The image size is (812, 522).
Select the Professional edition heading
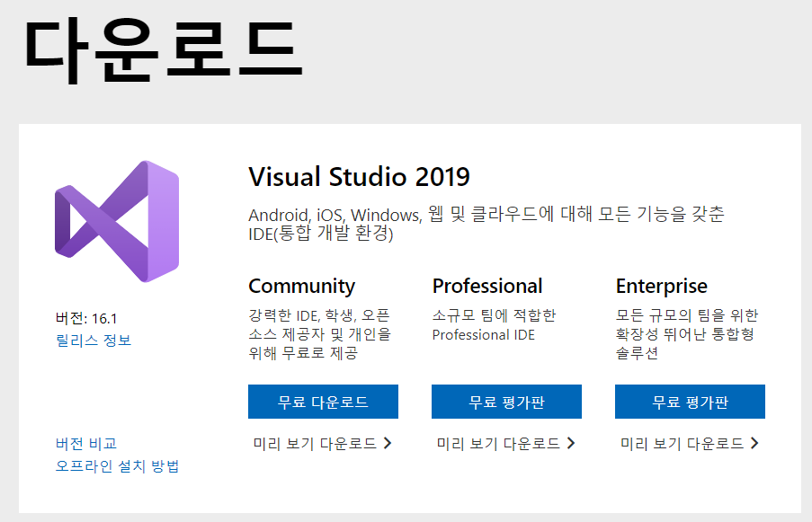click(487, 286)
